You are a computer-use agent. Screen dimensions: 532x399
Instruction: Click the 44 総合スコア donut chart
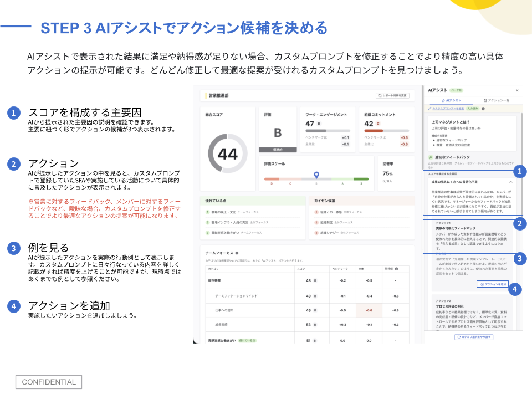click(x=228, y=154)
